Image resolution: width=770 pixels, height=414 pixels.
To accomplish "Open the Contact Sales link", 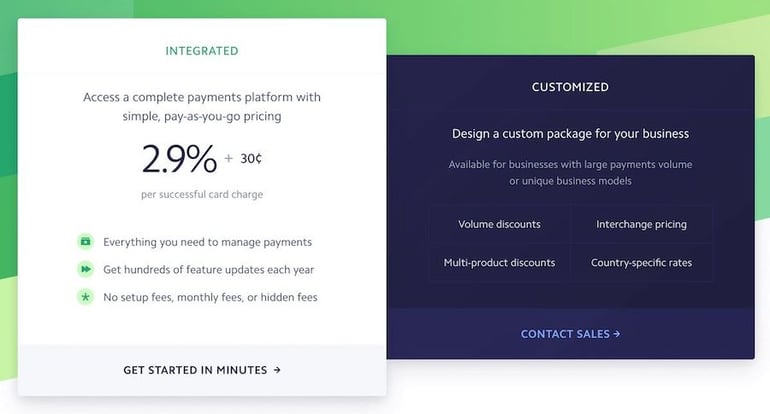I will point(570,334).
